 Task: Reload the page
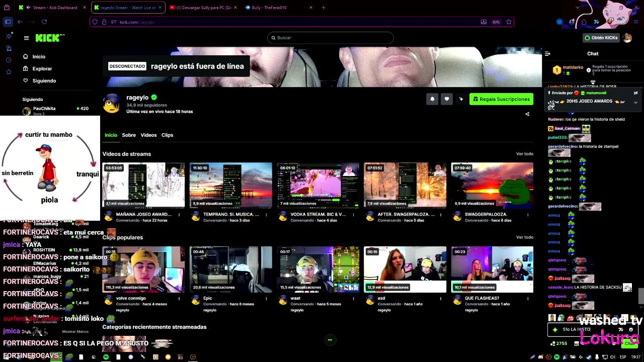(x=44, y=22)
